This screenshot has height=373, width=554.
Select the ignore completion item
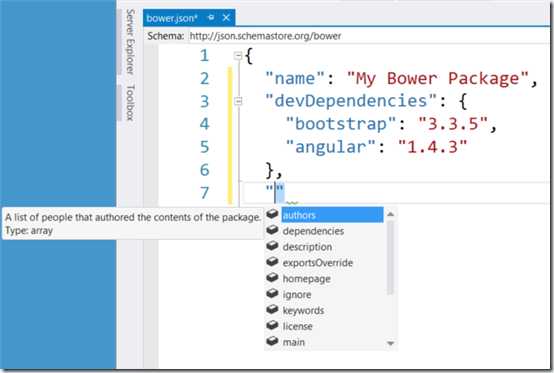pyautogui.click(x=297, y=295)
